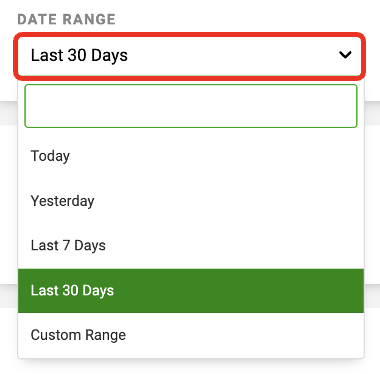Viewport: 380px width, 374px height.
Task: Choose the Yesterday option
Action: (x=191, y=201)
